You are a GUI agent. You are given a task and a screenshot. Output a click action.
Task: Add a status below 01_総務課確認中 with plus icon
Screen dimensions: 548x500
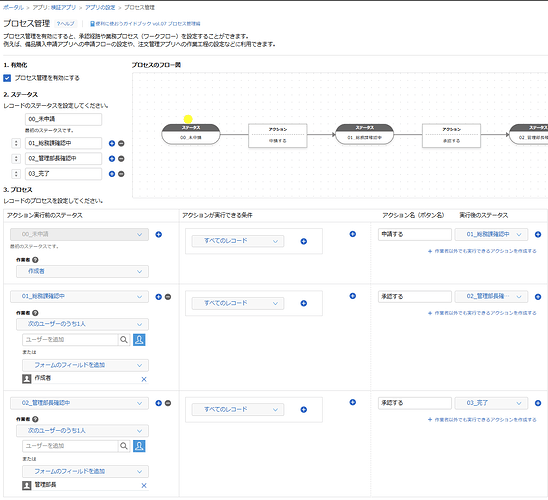pos(112,143)
